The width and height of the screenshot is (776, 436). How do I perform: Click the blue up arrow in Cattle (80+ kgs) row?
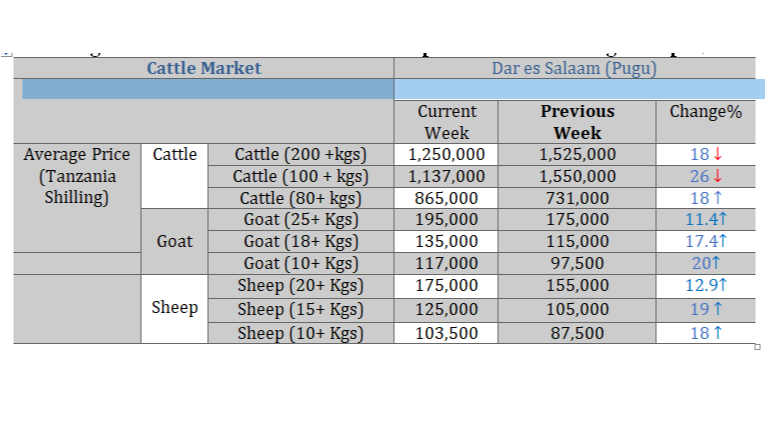pyautogui.click(x=718, y=198)
